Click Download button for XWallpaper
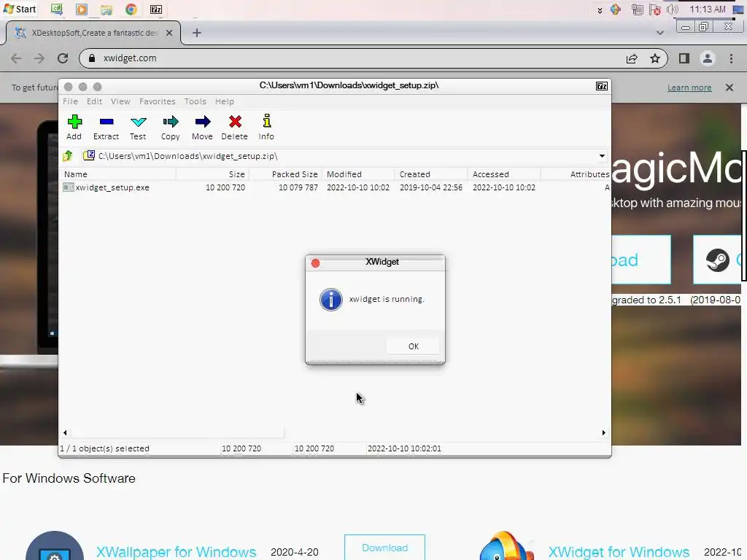The image size is (747, 560). (x=385, y=548)
